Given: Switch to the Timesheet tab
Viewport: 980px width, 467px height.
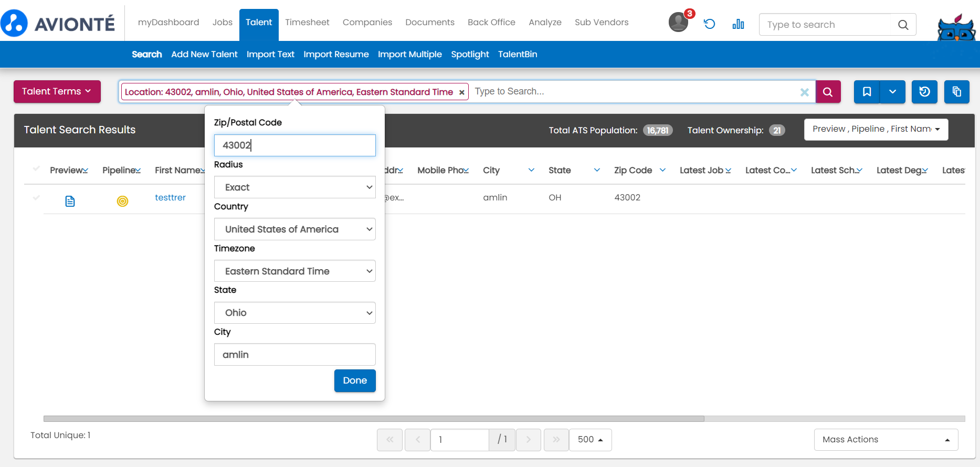Looking at the screenshot, I should [x=307, y=23].
